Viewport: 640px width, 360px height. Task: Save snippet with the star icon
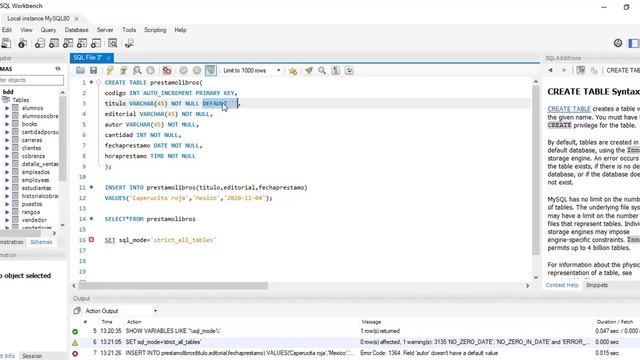(x=293, y=71)
